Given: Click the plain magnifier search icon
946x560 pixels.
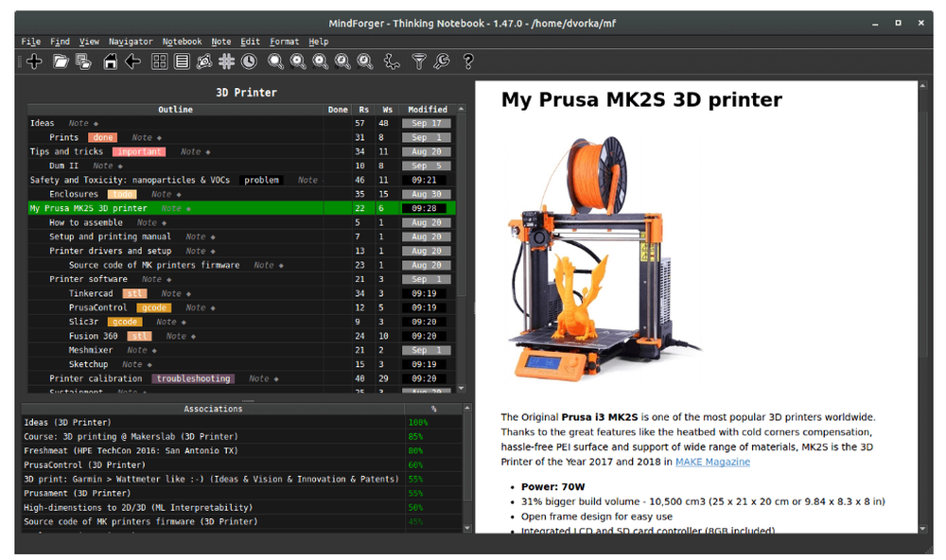Looking at the screenshot, I should pyautogui.click(x=275, y=61).
